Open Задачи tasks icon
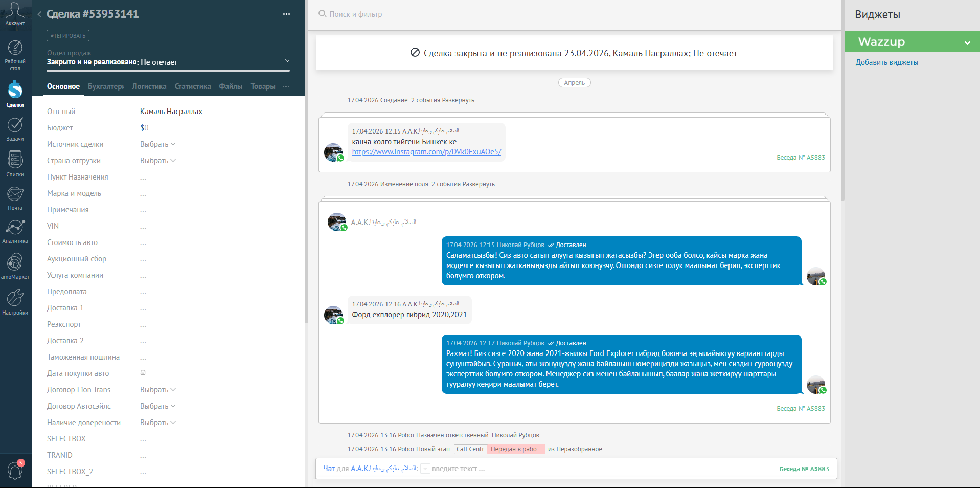 [x=15, y=129]
